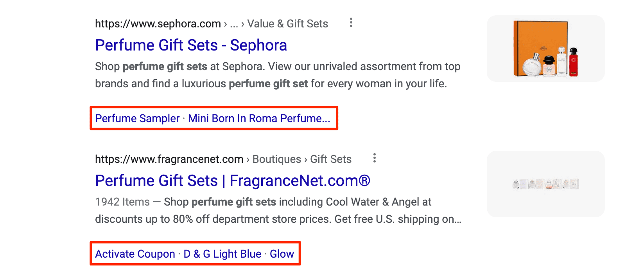Click the Activate Coupon sitelink

135,254
